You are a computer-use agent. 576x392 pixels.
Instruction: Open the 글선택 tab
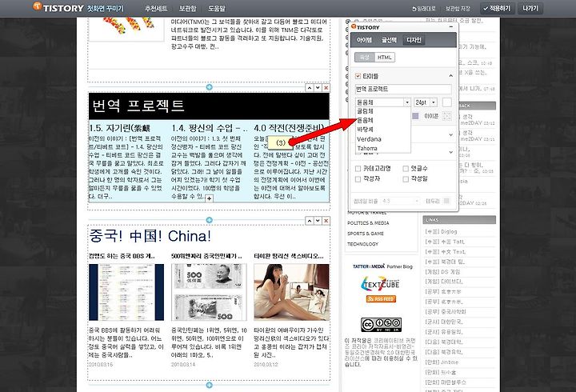389,40
